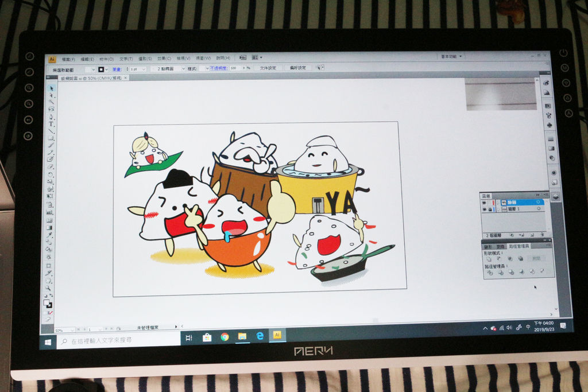Open the fill color dropdown in control bar

click(x=94, y=69)
